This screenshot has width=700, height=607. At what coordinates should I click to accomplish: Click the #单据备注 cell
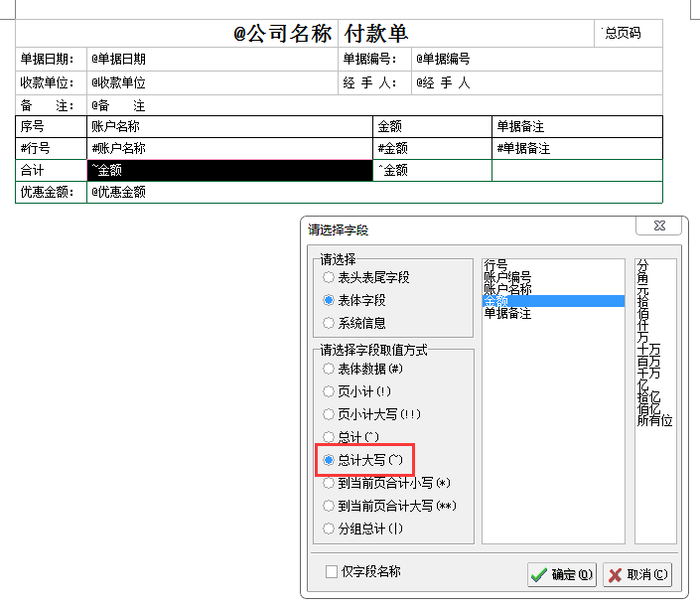(577, 148)
